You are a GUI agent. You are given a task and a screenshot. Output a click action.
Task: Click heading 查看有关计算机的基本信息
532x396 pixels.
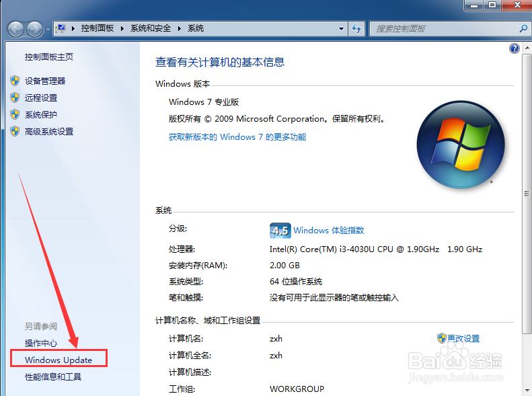[x=220, y=62]
